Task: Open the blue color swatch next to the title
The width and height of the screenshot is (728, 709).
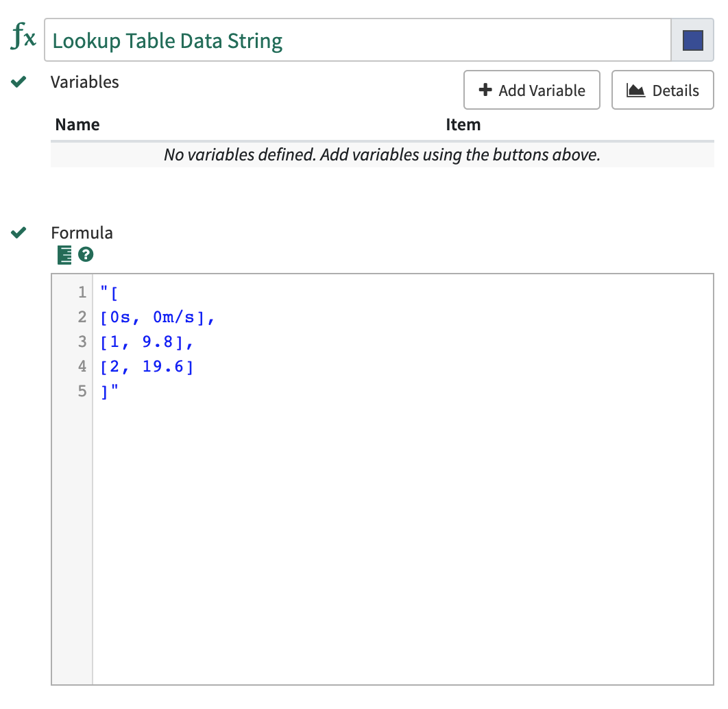Action: click(693, 40)
